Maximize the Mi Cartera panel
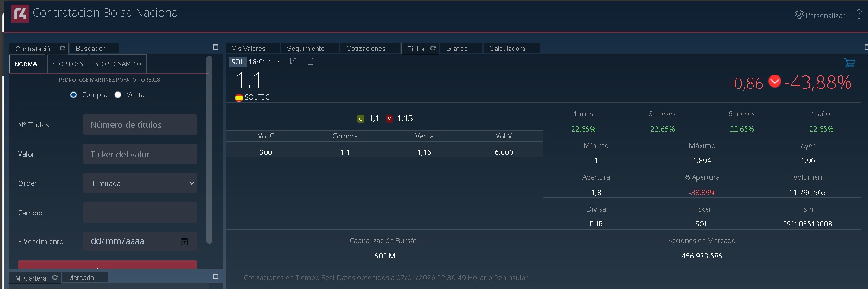This screenshot has height=289, width=868. click(216, 276)
